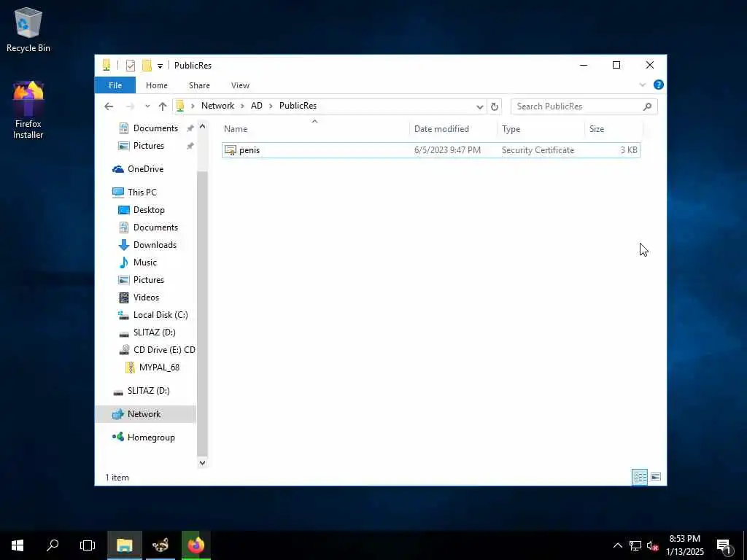747x560 pixels.
Task: Go up one level with Up arrow
Action: tap(163, 106)
